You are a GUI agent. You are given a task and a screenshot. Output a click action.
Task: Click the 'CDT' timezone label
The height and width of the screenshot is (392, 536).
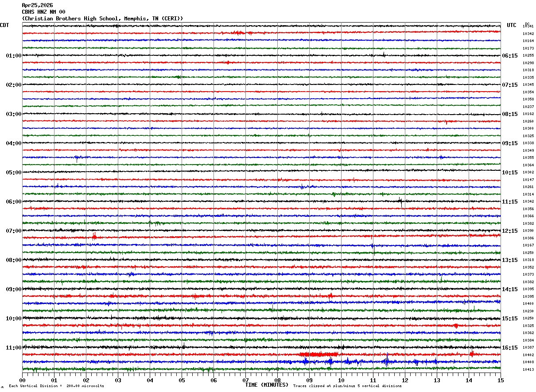[4, 25]
